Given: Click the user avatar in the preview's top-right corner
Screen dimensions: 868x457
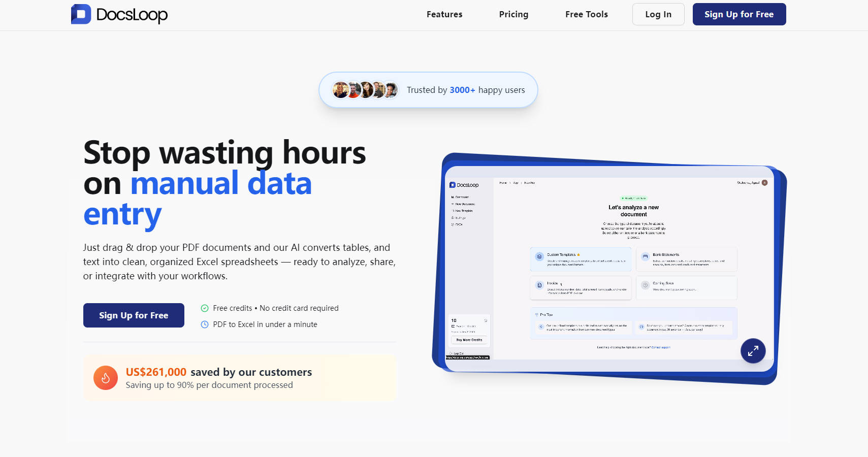Looking at the screenshot, I should click(764, 183).
